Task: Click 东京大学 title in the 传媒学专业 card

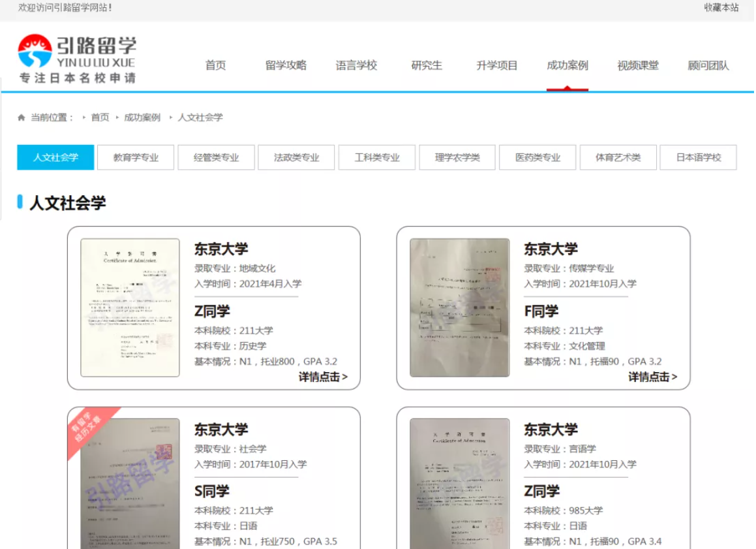Action: (551, 249)
